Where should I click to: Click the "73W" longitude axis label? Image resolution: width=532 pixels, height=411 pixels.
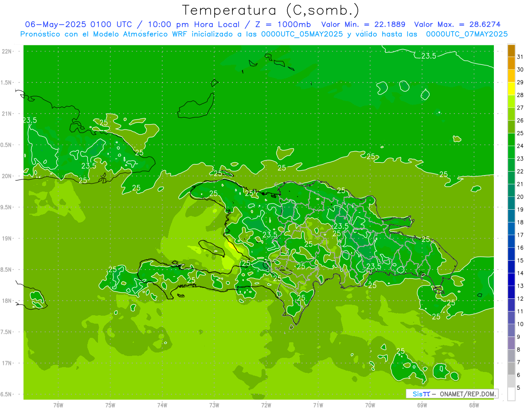[214, 405]
